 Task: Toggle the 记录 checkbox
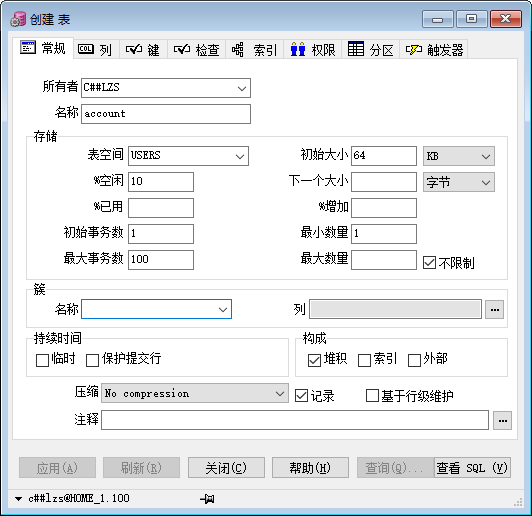(301, 396)
